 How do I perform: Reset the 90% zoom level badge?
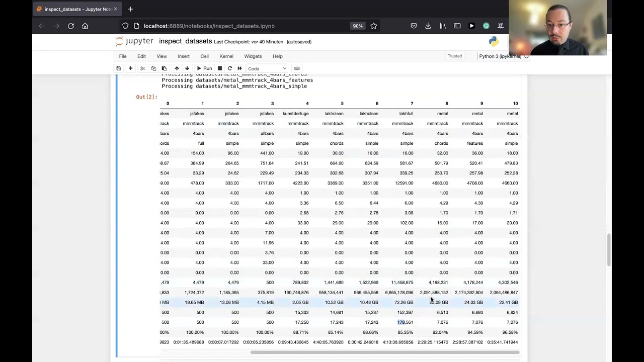click(357, 26)
